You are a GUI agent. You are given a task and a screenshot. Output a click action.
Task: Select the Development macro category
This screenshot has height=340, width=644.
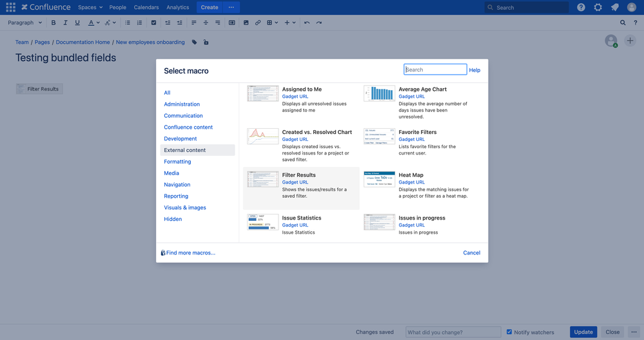181,138
